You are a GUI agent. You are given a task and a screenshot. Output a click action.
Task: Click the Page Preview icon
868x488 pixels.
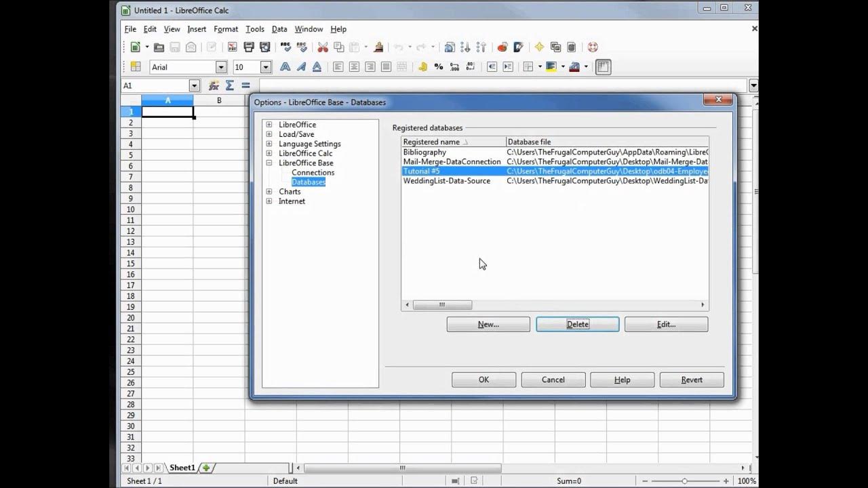coord(264,47)
